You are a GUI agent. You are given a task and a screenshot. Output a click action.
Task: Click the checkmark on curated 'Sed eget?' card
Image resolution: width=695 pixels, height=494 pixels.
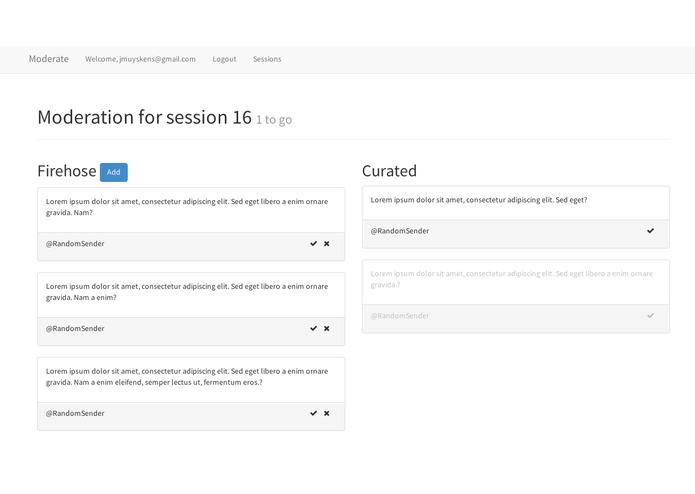[x=650, y=231]
